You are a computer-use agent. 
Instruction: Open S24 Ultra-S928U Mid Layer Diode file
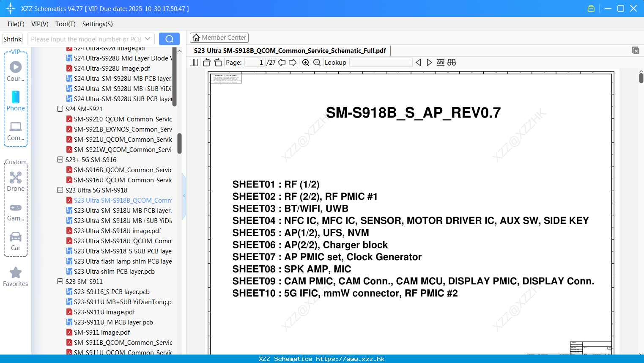(x=119, y=58)
